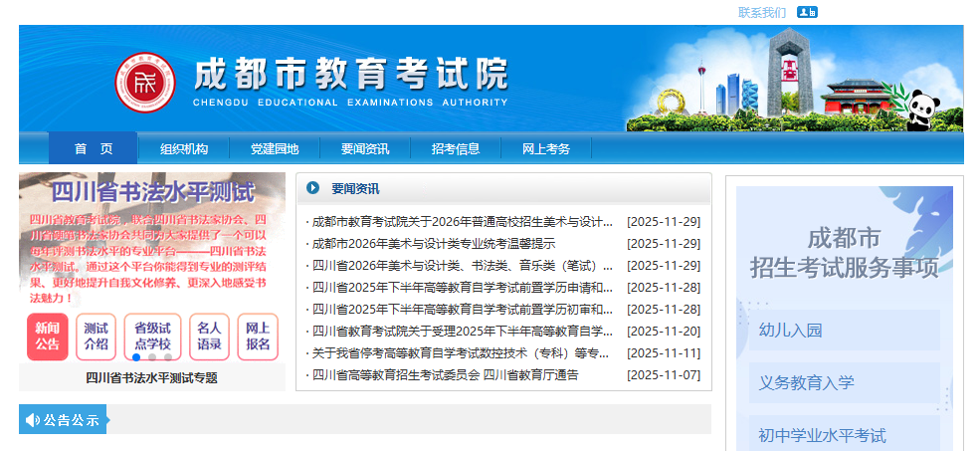Open news 四川省教育考试院关于受理2025年下半年
The image size is (980, 451).
[x=463, y=332]
